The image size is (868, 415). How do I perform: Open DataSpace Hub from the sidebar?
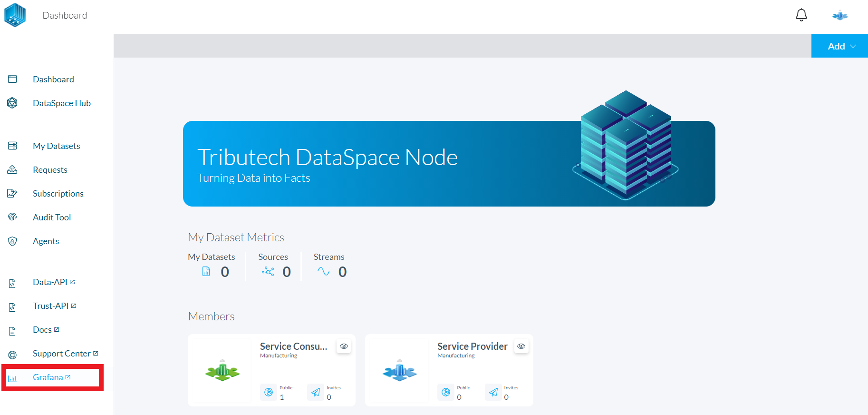coord(62,103)
